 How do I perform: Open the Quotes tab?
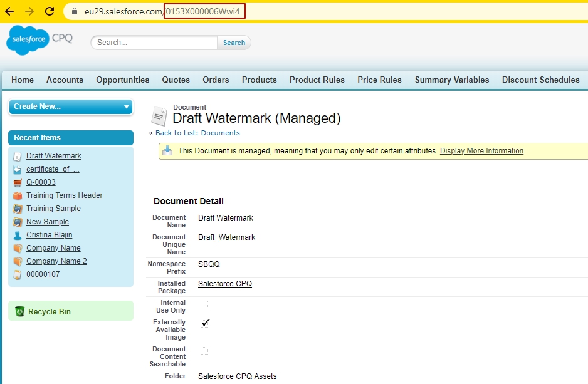176,80
